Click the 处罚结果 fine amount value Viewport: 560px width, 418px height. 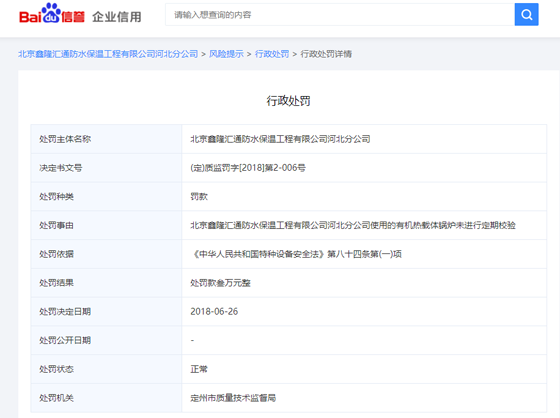pyautogui.click(x=220, y=283)
